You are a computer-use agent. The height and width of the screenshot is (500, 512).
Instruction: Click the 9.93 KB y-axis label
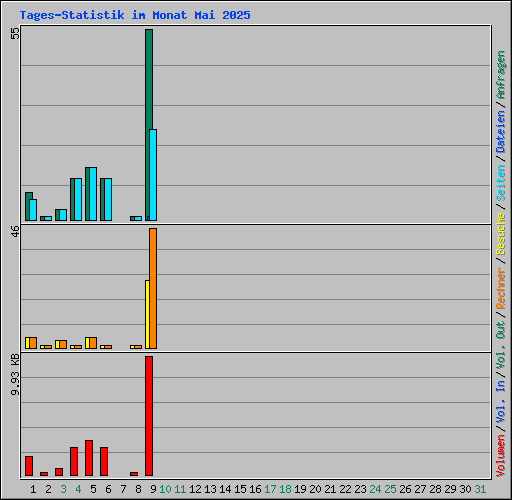(x=15, y=374)
